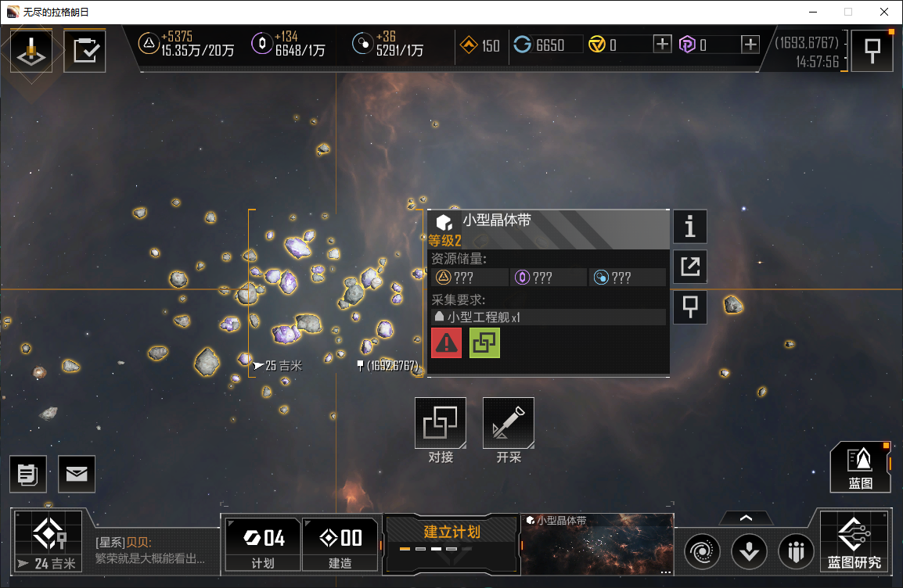Screen dimensions: 903x588
Task: Open the 计划 04 tab
Action: 263,544
